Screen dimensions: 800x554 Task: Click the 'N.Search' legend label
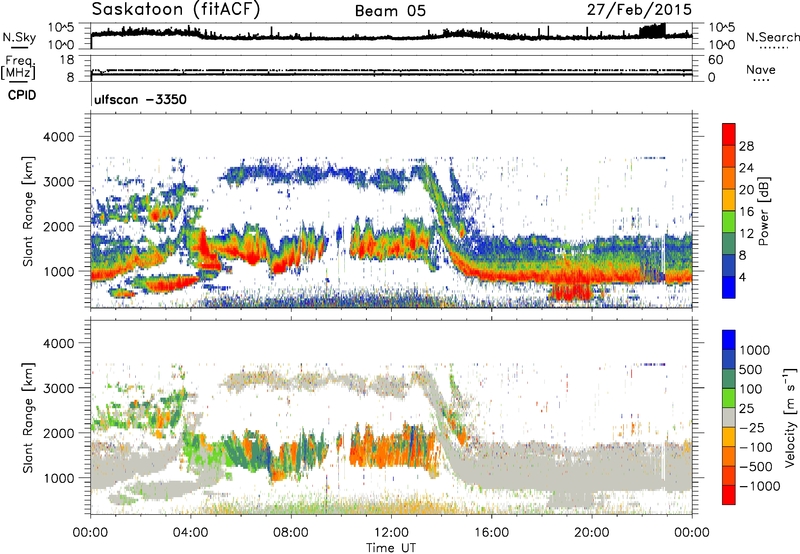[x=773, y=37]
